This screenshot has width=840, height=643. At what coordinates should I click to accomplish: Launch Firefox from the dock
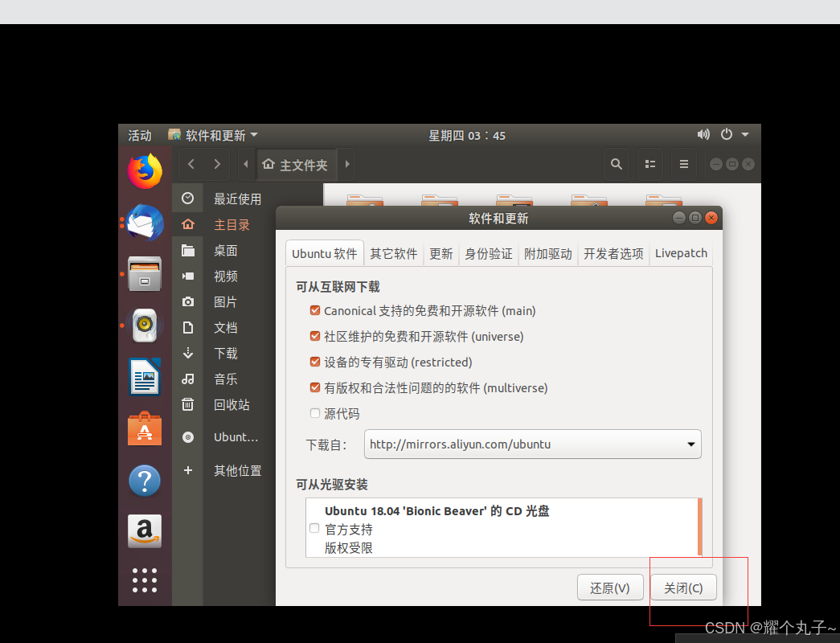[x=145, y=171]
